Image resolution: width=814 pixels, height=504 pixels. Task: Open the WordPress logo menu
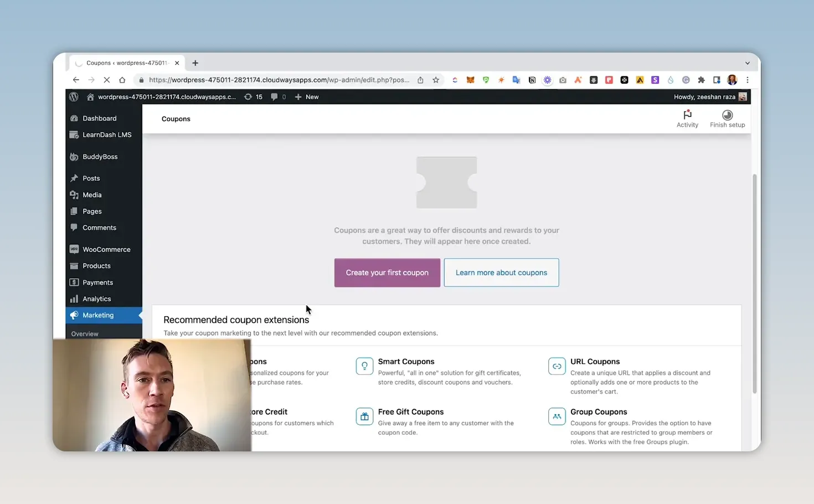click(74, 97)
